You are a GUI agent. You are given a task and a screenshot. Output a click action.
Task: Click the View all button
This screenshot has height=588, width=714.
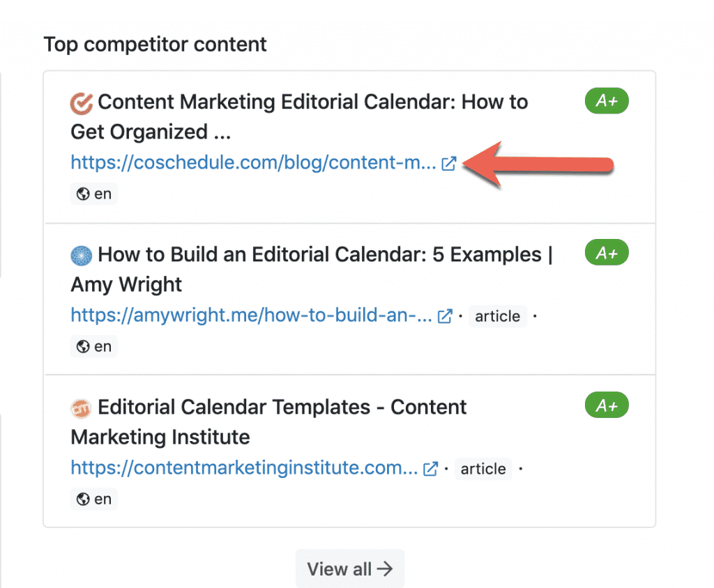[x=349, y=569]
